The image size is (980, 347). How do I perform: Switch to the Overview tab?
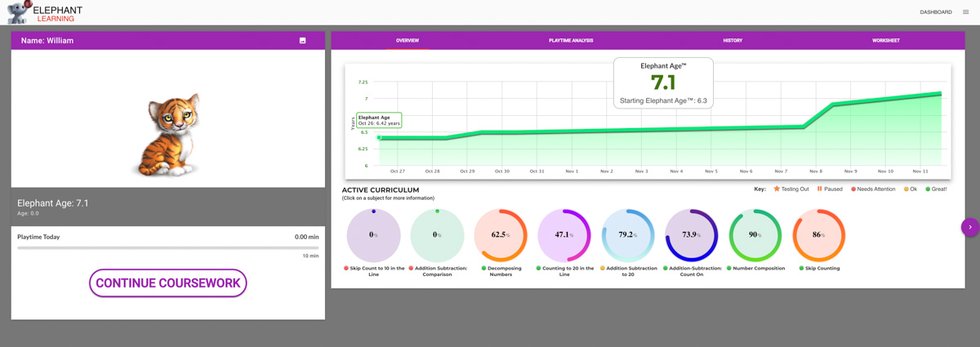coord(408,40)
